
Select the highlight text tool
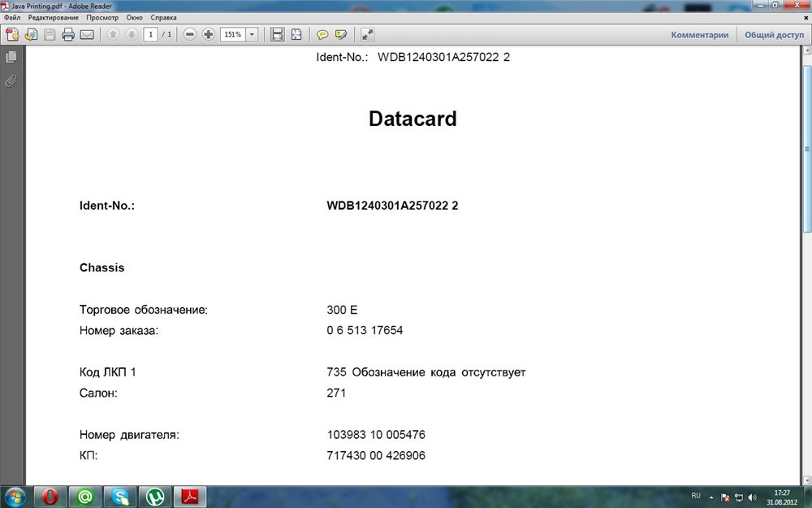point(341,34)
